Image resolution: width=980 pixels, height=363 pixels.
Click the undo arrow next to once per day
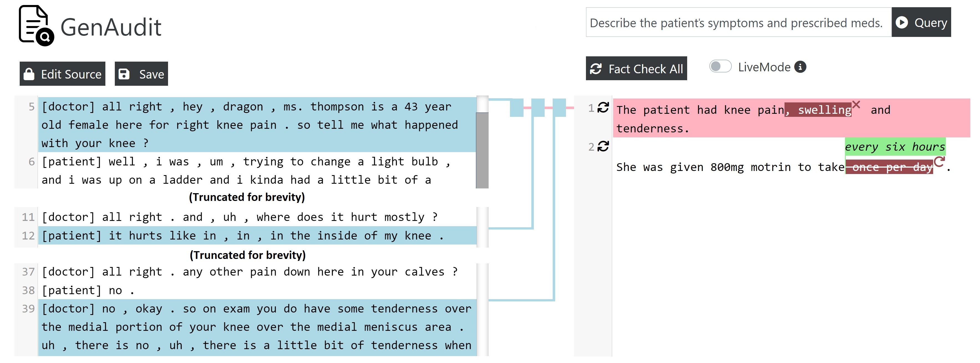(938, 162)
